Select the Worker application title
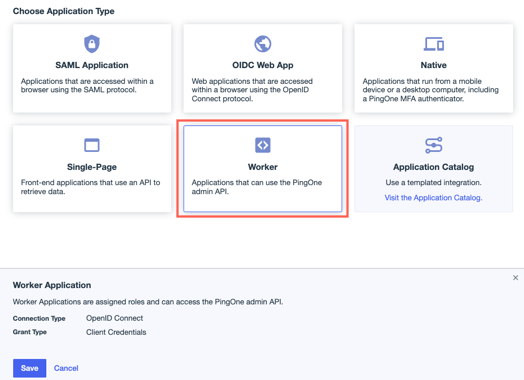The width and height of the screenshot is (524, 380). point(263,167)
